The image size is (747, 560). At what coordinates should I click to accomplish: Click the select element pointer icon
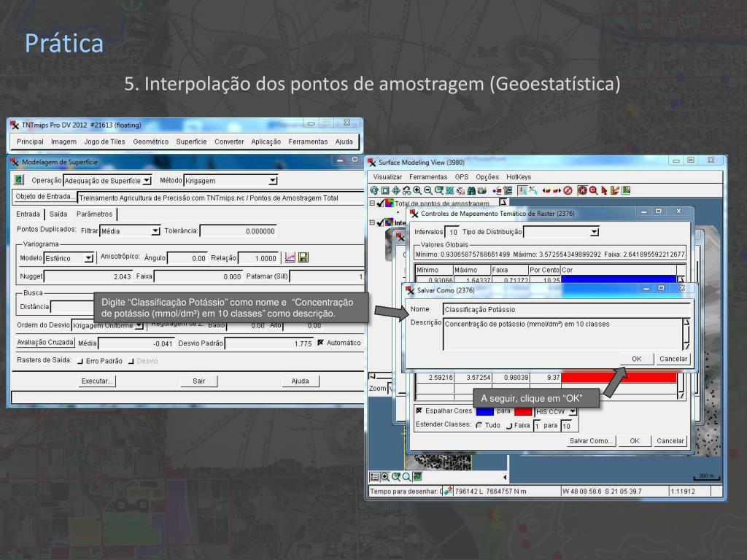tap(522, 190)
